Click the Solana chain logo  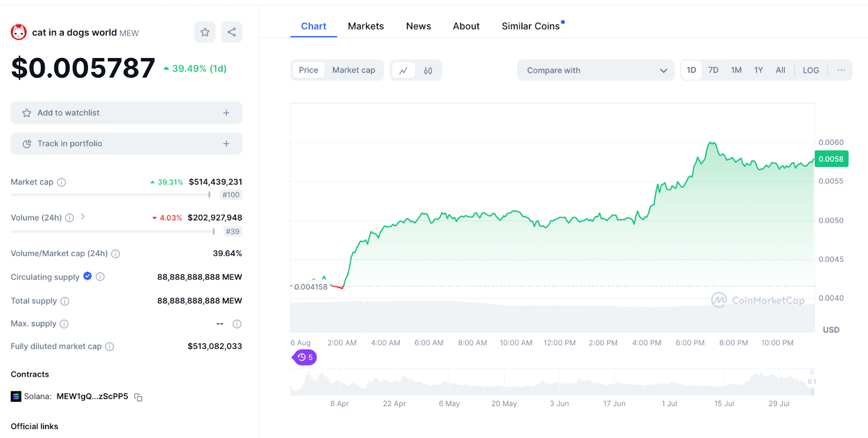tap(16, 397)
